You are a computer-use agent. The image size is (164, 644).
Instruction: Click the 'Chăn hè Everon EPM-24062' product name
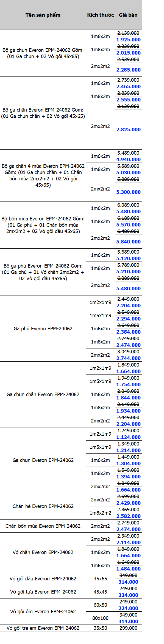tap(43, 506)
